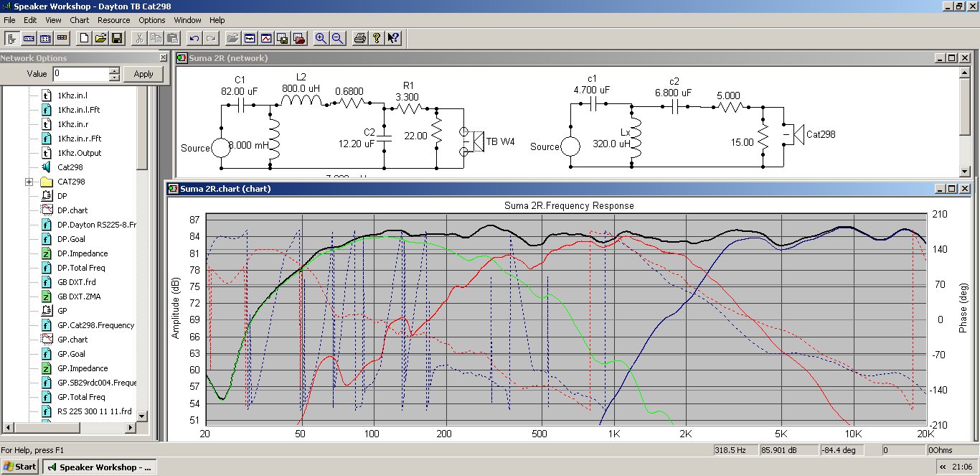Viewport: 980px width, 476px height.
Task: Select the RS 225 300 11 11.frd item
Action: 95,411
